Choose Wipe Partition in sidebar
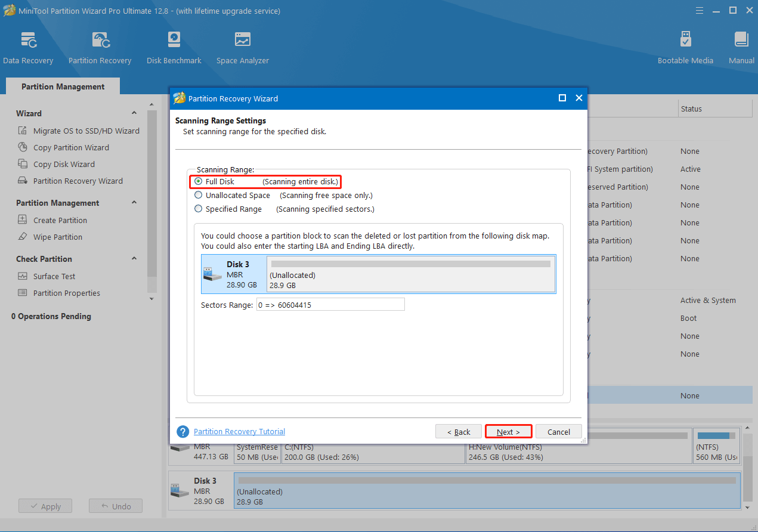Image resolution: width=758 pixels, height=532 pixels. tap(58, 237)
